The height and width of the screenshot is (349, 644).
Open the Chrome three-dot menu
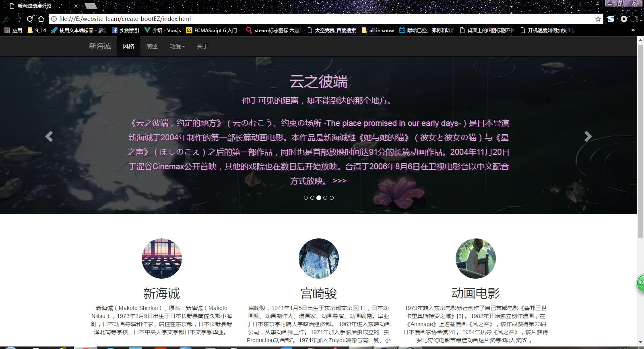pyautogui.click(x=637, y=19)
